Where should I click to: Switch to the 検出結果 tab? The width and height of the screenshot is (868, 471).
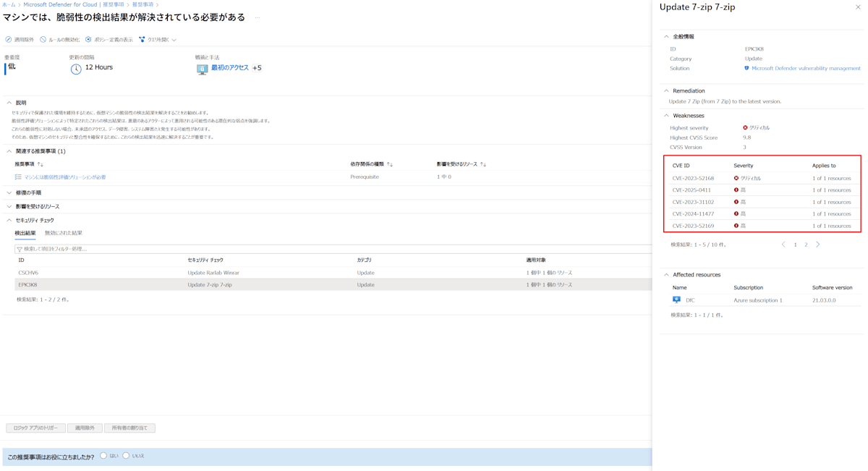pyautogui.click(x=25, y=233)
